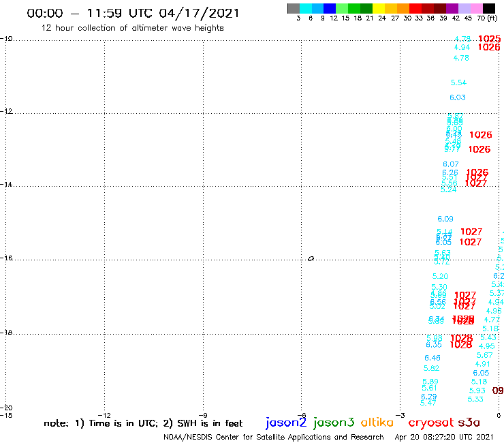Viewport: 504px width, 443px height.
Task: Click the date range title 00:00 – 11:59 UTC
Action: [133, 13]
